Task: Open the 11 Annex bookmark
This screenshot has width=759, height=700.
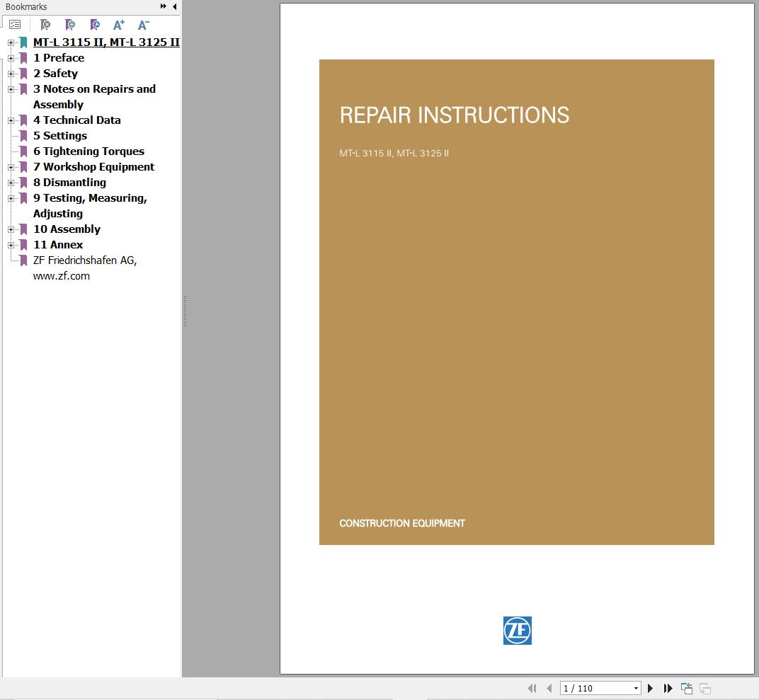Action: (x=58, y=245)
